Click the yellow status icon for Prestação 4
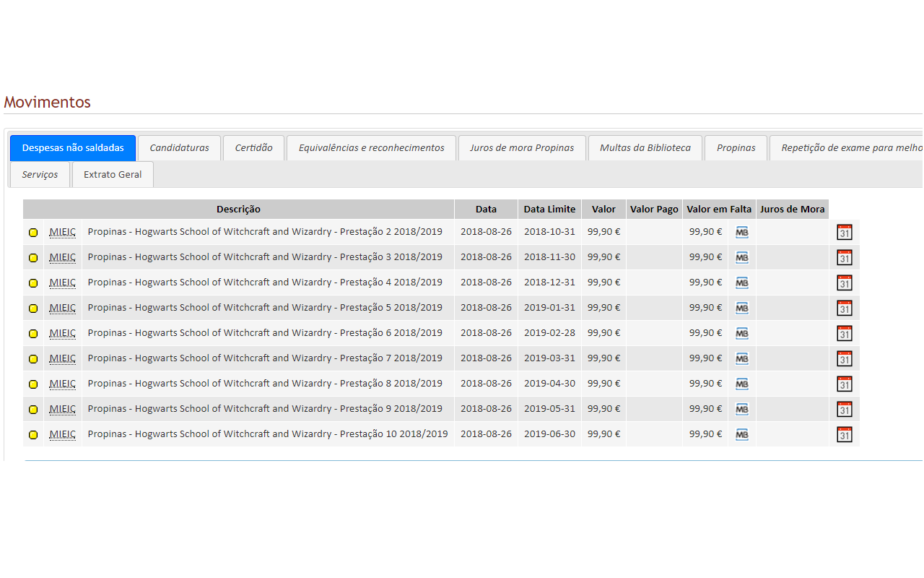The height and width of the screenshot is (578, 924). point(33,283)
